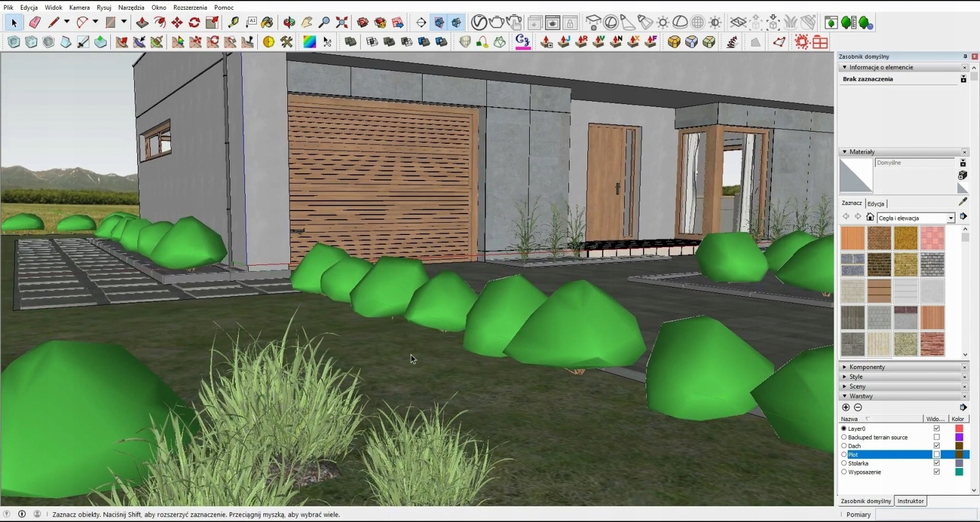Show the Backuped terrain source layer

pyautogui.click(x=937, y=438)
